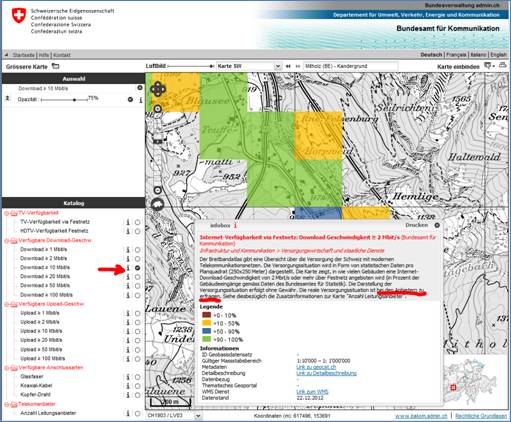Screen dimensions: 511x422
Task: Open Kontakt in top navigation
Action: point(62,55)
